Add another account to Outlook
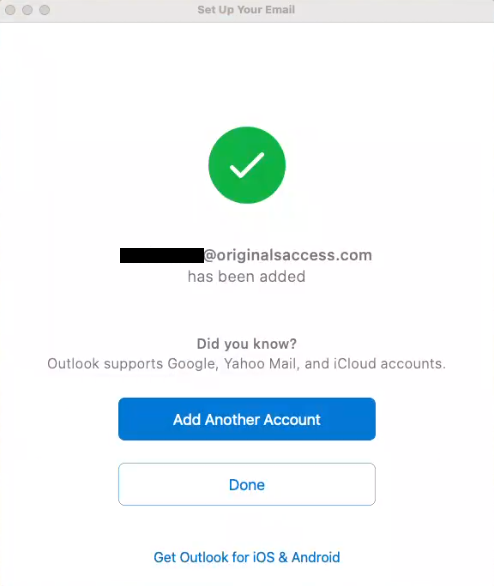 point(247,419)
